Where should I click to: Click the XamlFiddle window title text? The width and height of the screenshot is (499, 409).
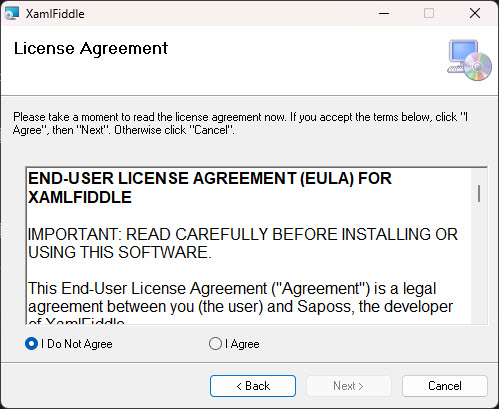tap(55, 14)
